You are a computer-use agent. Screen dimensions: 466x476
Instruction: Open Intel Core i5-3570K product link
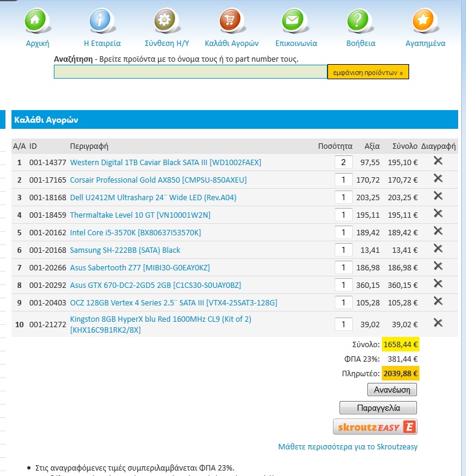(x=136, y=233)
